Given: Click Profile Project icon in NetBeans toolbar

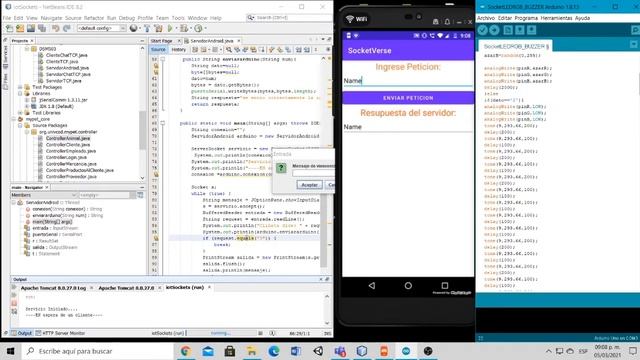Looking at the screenshot, I should [x=198, y=28].
